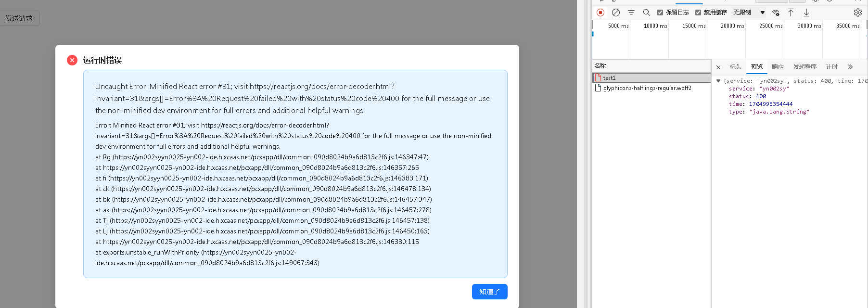The width and height of the screenshot is (868, 308).
Task: Collapse the JSON response object
Action: point(718,81)
